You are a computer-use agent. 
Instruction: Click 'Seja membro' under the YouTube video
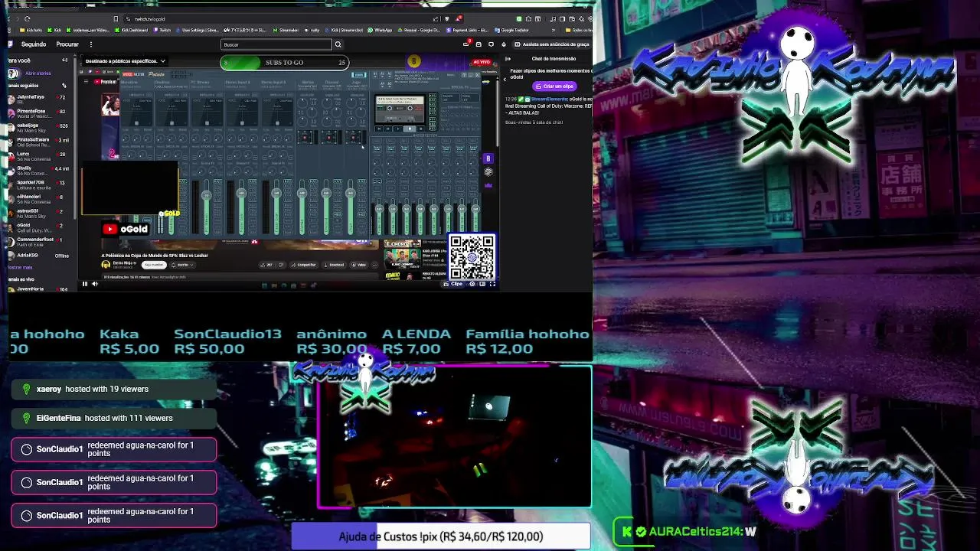[x=154, y=265]
